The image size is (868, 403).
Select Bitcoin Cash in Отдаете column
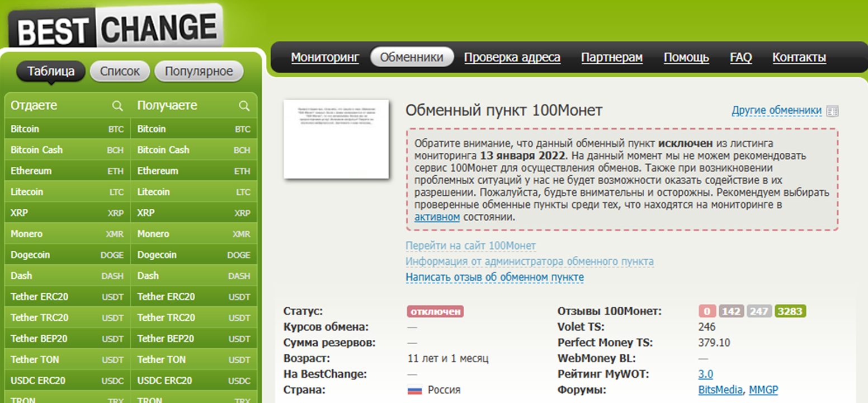click(67, 150)
